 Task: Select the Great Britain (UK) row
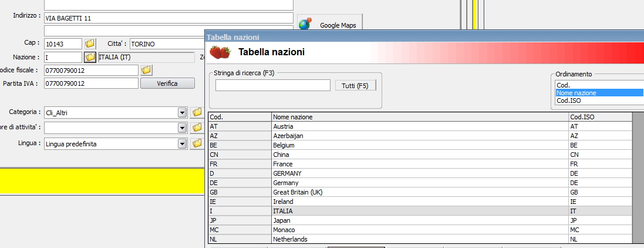[420, 192]
